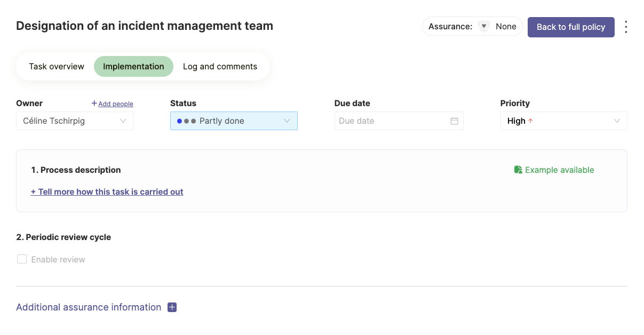Expand Additional assurance information section
The image size is (644, 335).
point(89,307)
